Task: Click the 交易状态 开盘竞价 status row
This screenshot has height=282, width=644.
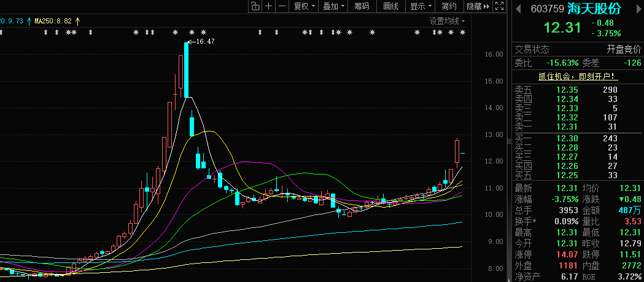Action: point(578,50)
